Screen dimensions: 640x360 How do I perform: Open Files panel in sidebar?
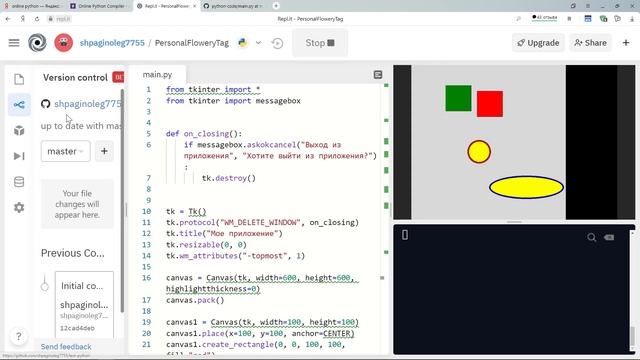point(19,79)
